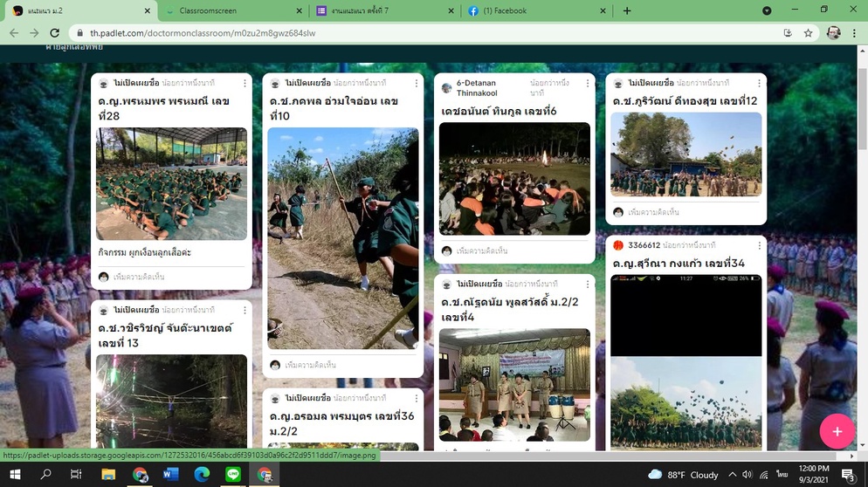The image size is (868, 487).
Task: Add a comment on the พรหมพร post
Action: 138,277
